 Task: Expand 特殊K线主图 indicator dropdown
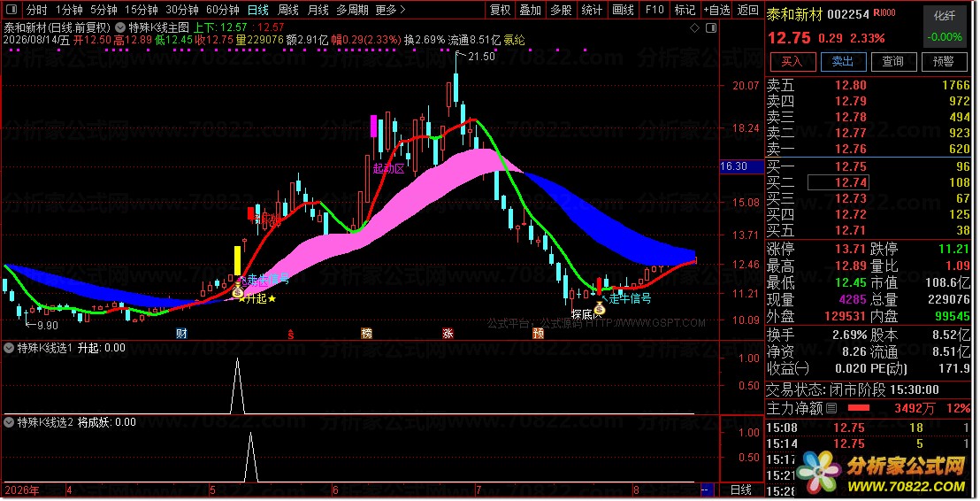pos(120,27)
